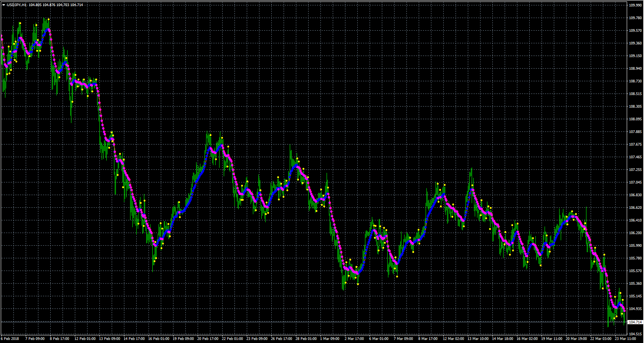Click the 109.990 price scale label
Viewport: 644px width, 343px height.
(x=636, y=5)
